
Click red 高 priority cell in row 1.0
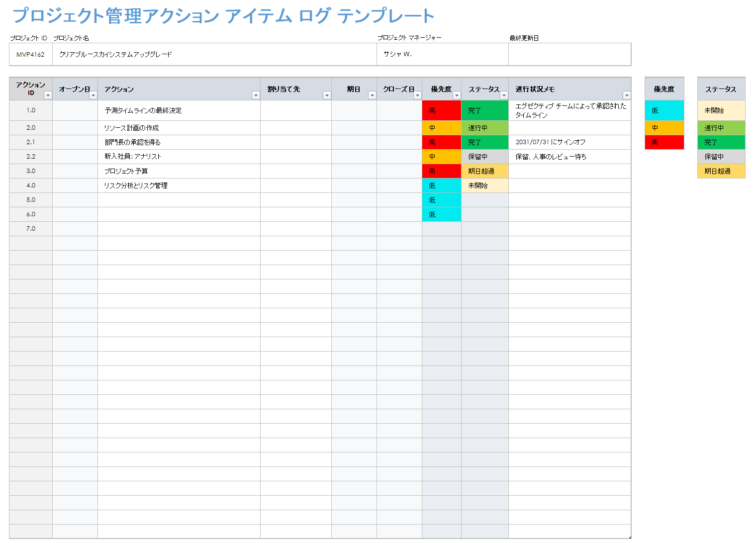(442, 110)
